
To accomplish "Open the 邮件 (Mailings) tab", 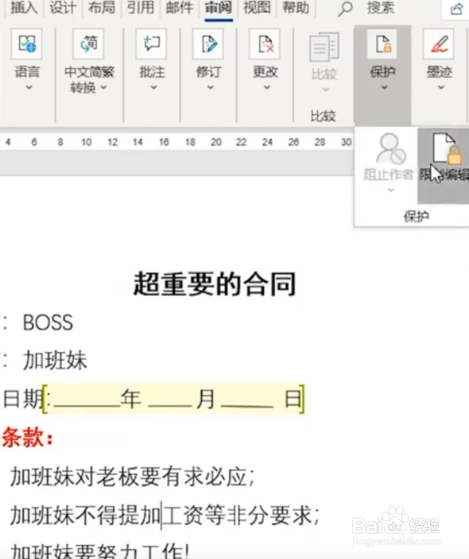I will click(x=179, y=7).
